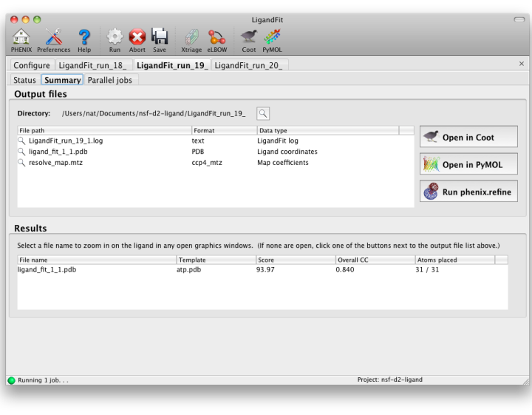The width and height of the screenshot is (532, 415).
Task: Abort the running job
Action: pyautogui.click(x=137, y=39)
